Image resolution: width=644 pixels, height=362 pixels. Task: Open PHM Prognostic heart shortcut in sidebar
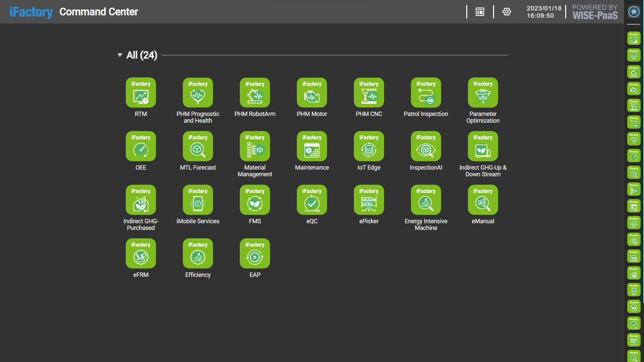[634, 55]
